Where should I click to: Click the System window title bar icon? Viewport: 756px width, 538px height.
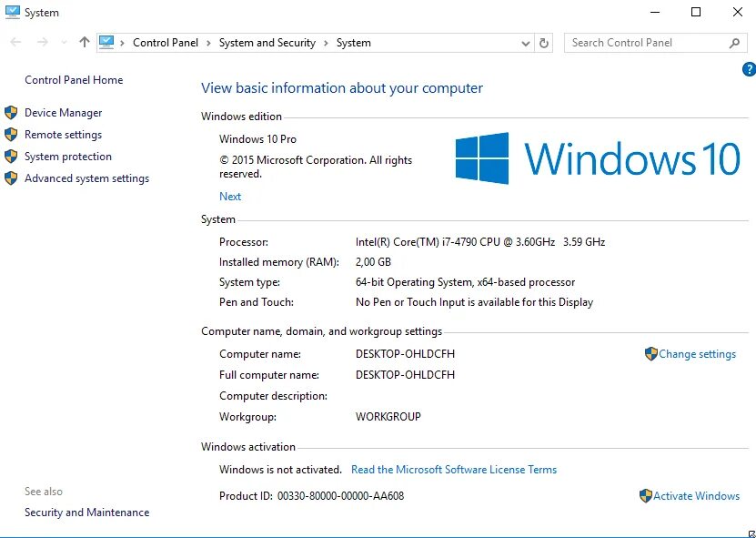(x=13, y=12)
